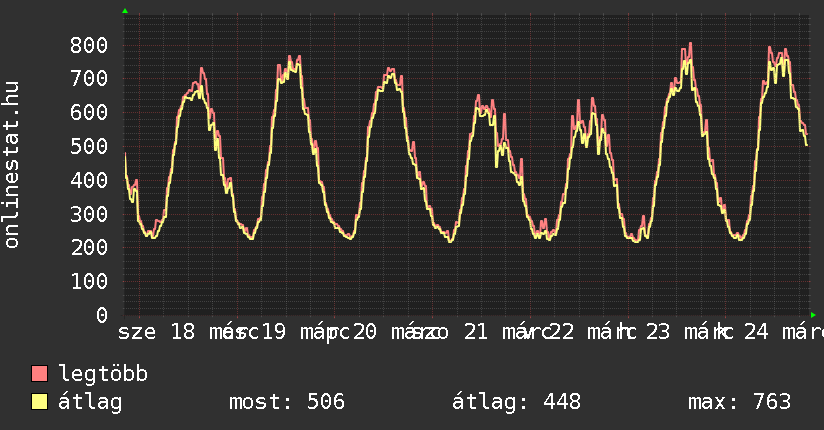
Task: Select the 18 date label on x-axis
Action: coord(183,332)
